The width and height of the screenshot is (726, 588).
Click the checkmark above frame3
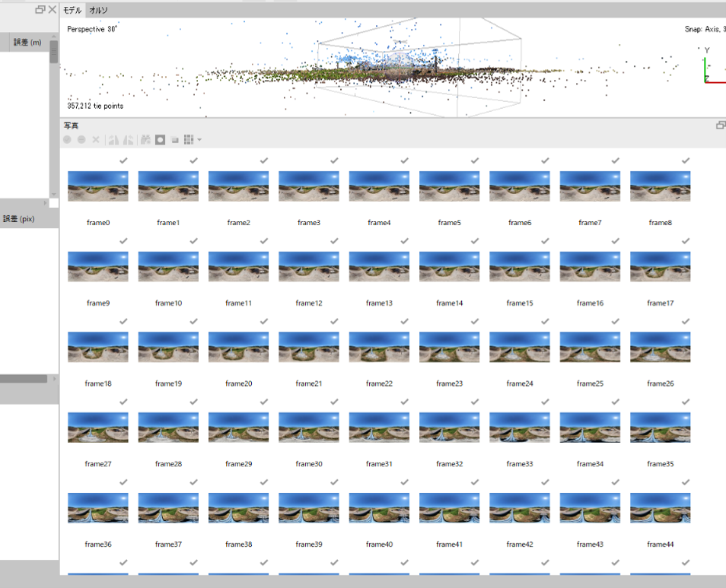(334, 161)
